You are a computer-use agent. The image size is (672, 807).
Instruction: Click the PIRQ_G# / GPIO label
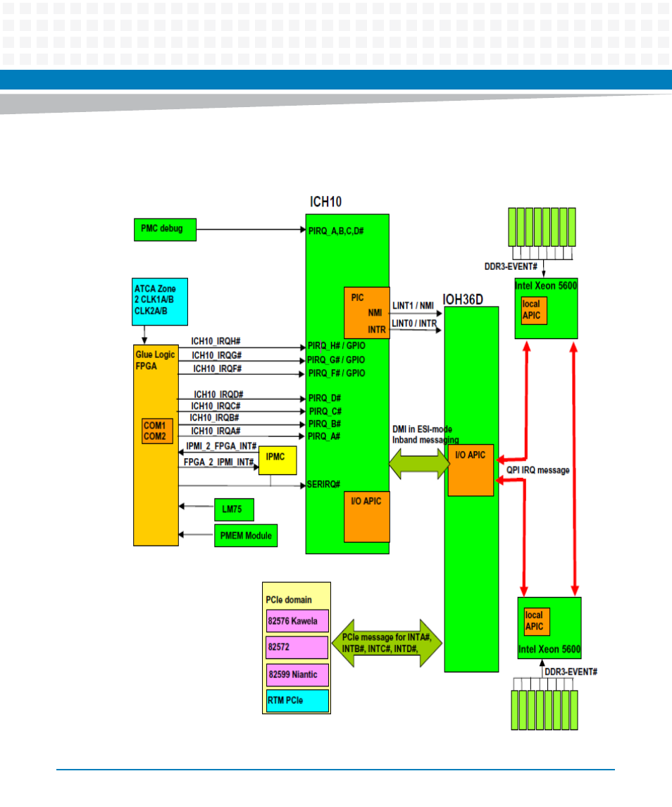[336, 359]
